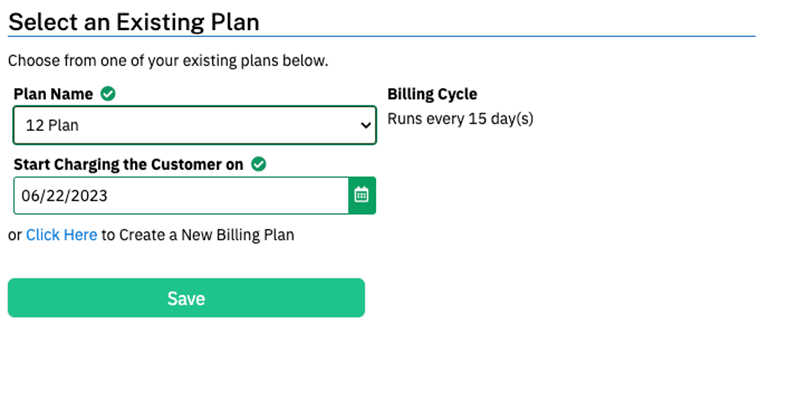Click the chevron arrow in the plan selector
Image resolution: width=788 pixels, height=400 pixels.
tap(364, 126)
